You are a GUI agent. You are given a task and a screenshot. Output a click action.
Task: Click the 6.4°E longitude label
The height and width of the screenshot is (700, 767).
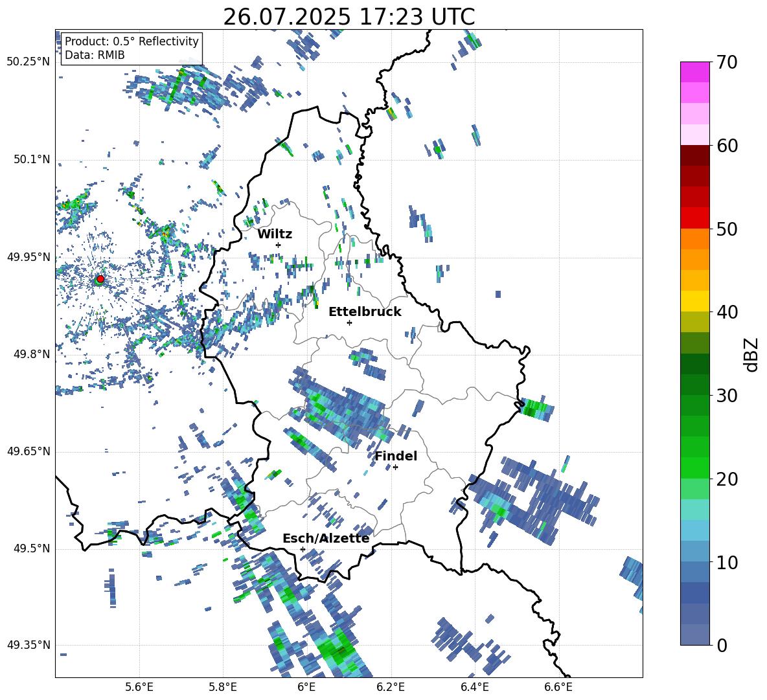(475, 687)
